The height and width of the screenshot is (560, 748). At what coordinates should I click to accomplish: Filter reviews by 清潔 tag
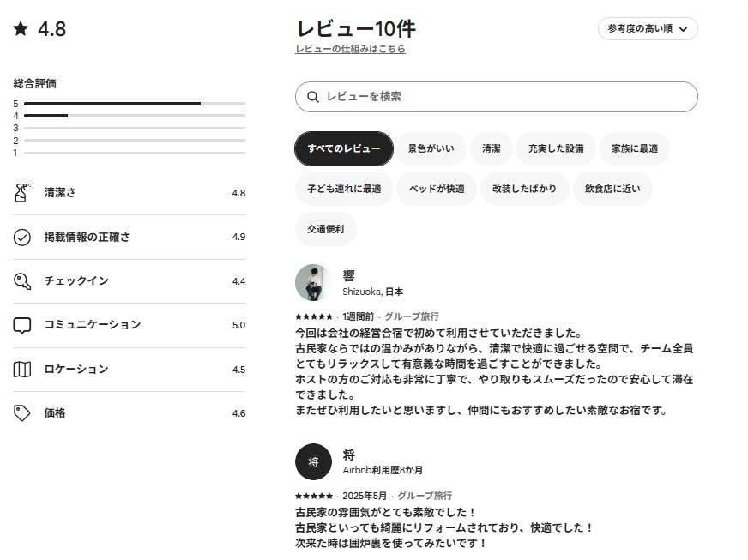tap(492, 148)
